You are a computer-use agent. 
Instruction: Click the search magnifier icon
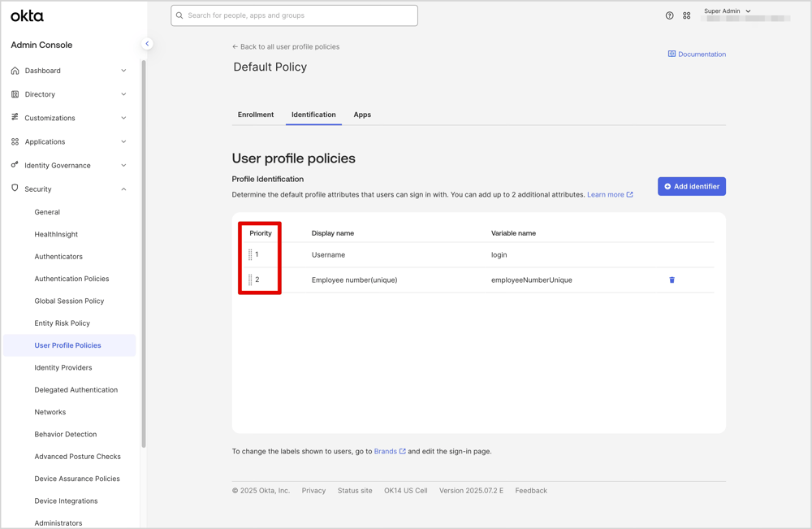[x=179, y=15]
